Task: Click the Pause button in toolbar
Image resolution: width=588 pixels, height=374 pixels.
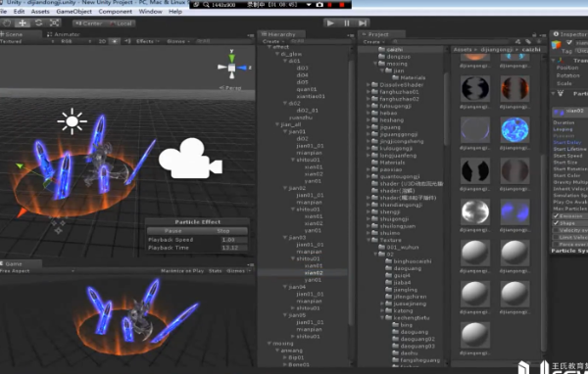Action: [347, 23]
